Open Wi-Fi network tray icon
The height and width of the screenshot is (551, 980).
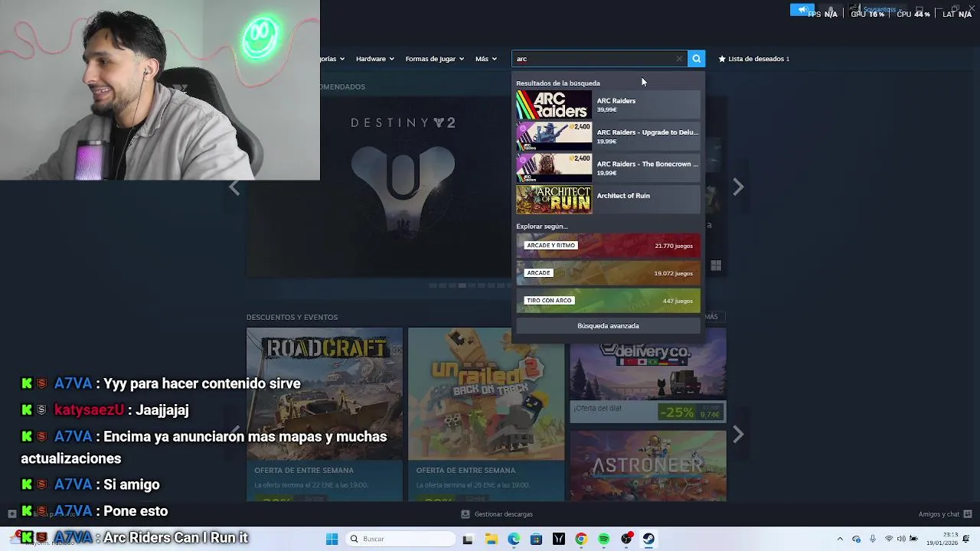pyautogui.click(x=887, y=539)
